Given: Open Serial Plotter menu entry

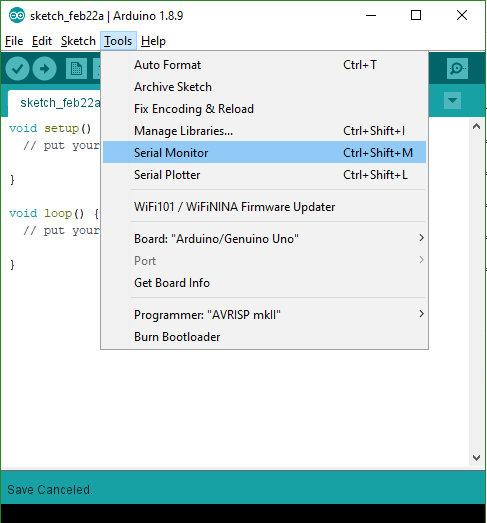Looking at the screenshot, I should (x=264, y=174).
